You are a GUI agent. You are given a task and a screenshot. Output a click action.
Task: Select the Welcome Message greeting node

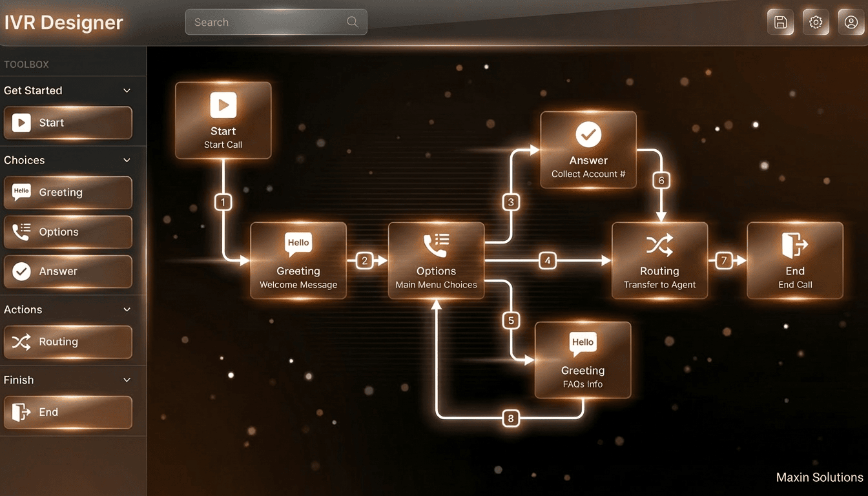coord(298,260)
